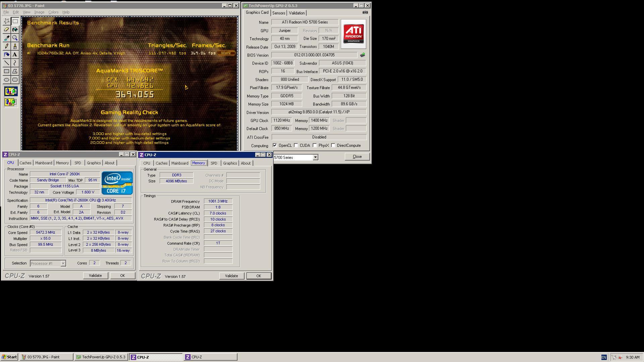The height and width of the screenshot is (362, 644).
Task: Toggle the DirectCompute checkbox in GPU-Z
Action: click(x=333, y=145)
